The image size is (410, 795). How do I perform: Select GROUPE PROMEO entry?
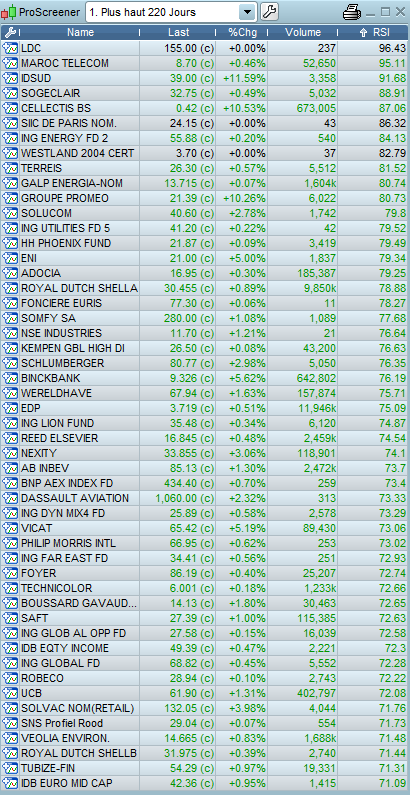(65, 198)
